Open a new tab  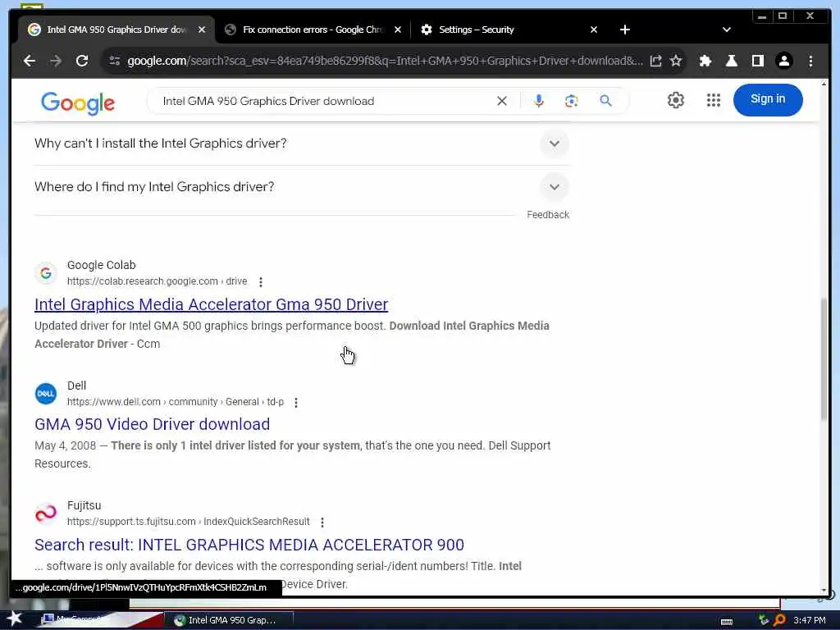(624, 30)
